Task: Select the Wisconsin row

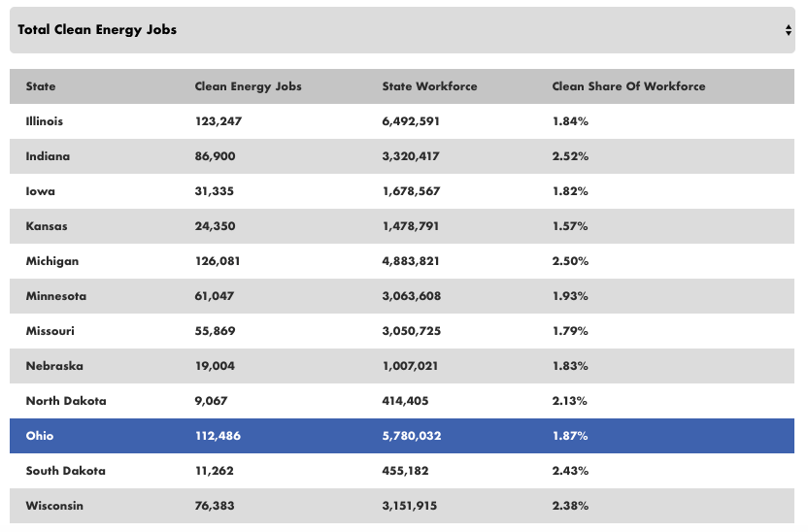Action: 54,506
